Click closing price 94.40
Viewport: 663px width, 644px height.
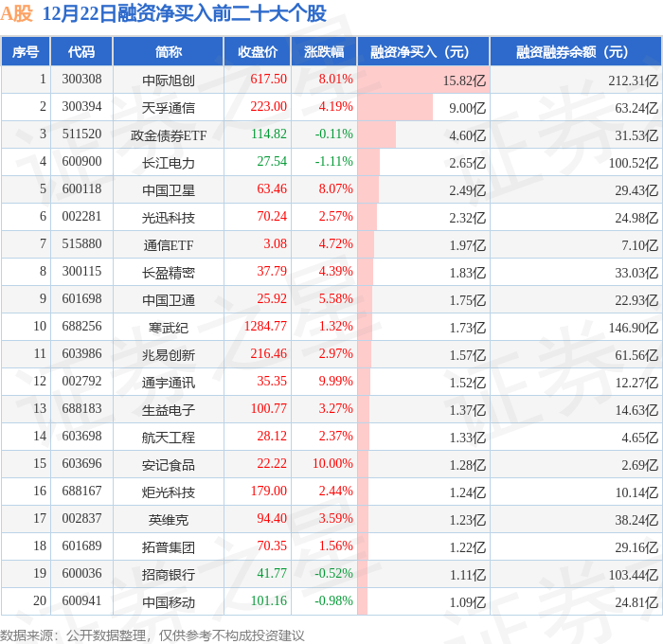pyautogui.click(x=272, y=519)
